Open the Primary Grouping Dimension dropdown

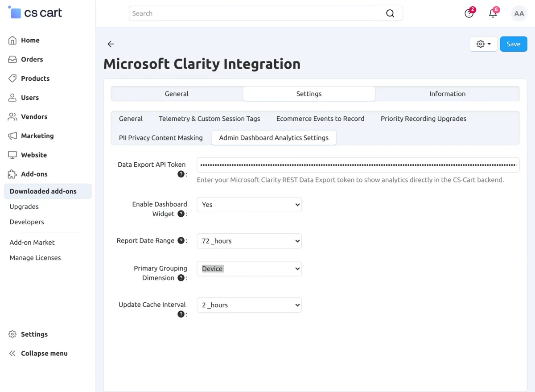tap(249, 269)
